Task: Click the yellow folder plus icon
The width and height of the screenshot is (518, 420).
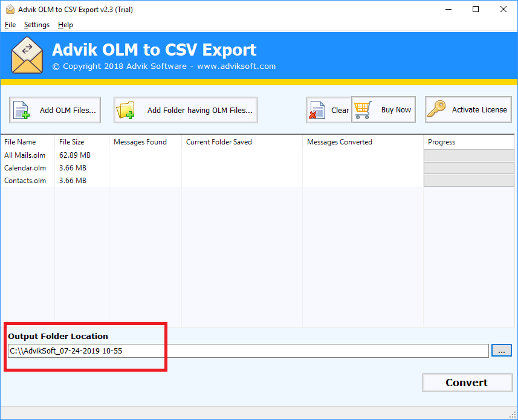Action: tap(126, 110)
